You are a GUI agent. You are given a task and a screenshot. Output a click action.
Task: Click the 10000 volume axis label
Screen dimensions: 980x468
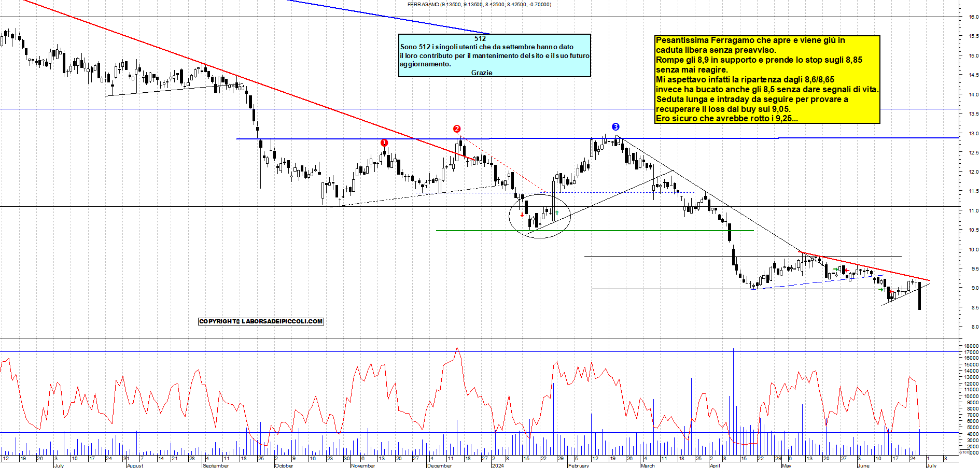(972, 396)
